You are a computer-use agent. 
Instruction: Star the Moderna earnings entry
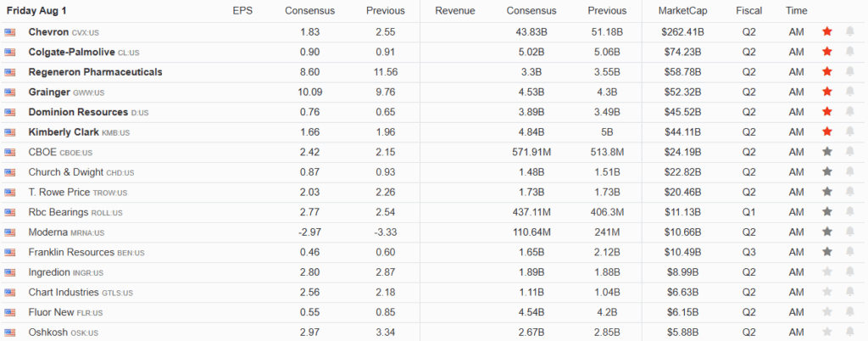tap(827, 232)
